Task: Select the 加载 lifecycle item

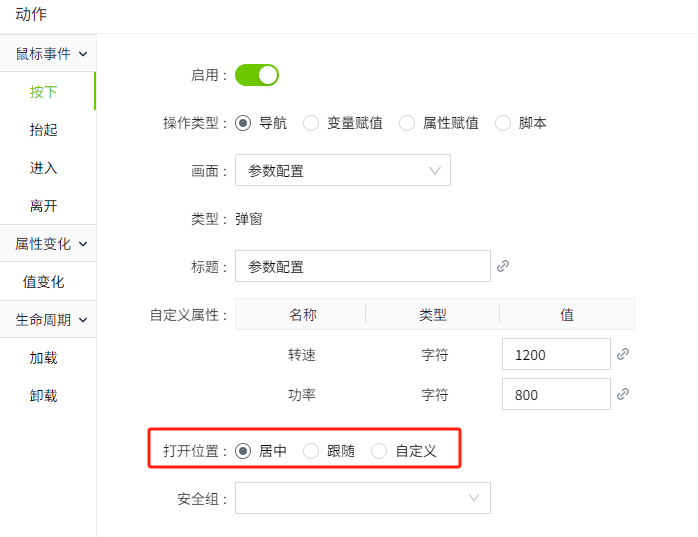Action: tap(44, 357)
